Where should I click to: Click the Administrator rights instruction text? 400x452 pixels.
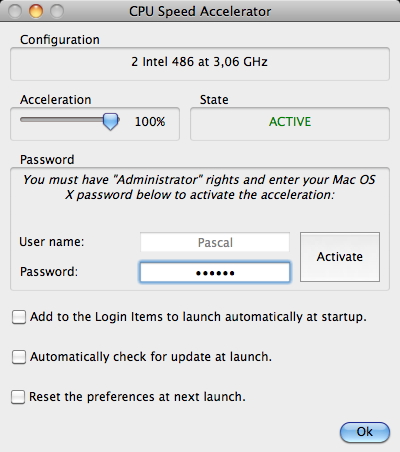point(200,187)
